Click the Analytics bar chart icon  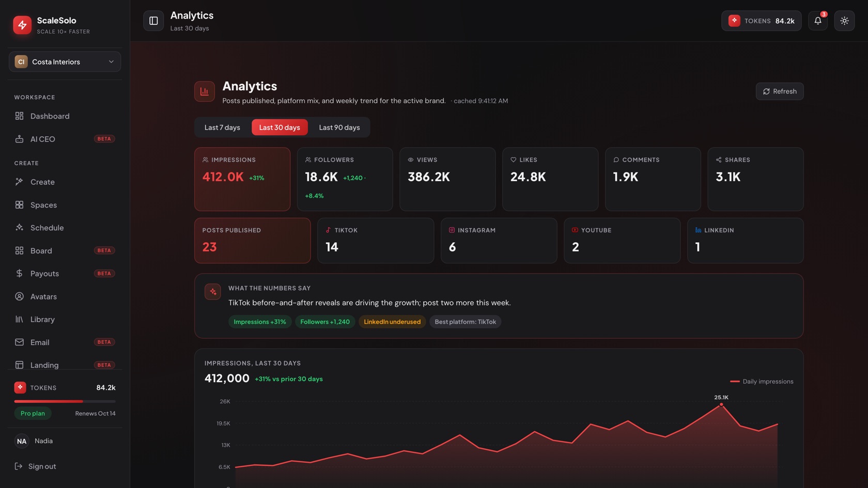[205, 91]
